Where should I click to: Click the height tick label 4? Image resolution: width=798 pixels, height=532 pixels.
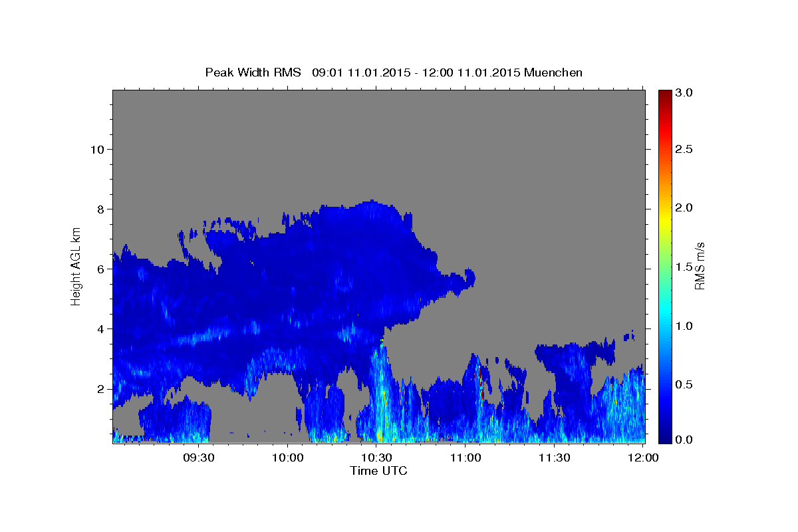pos(100,329)
